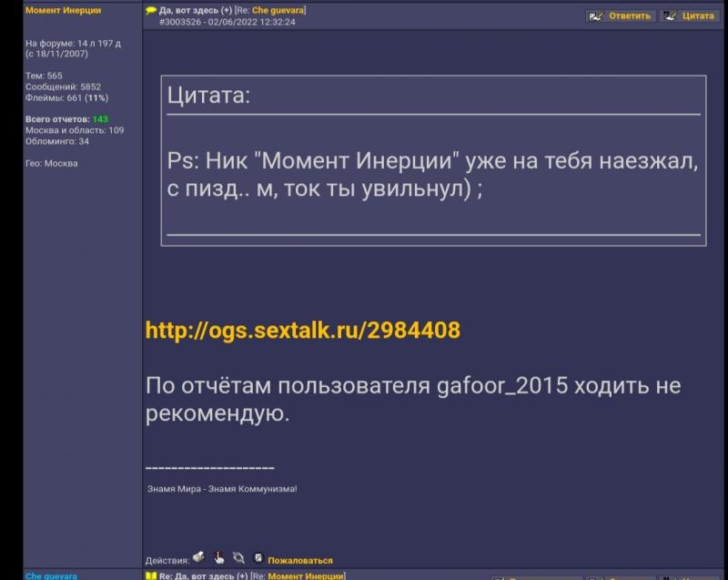This screenshot has width=728, height=580.
Task: Click the yellow speech bubble post icon
Action: (151, 11)
